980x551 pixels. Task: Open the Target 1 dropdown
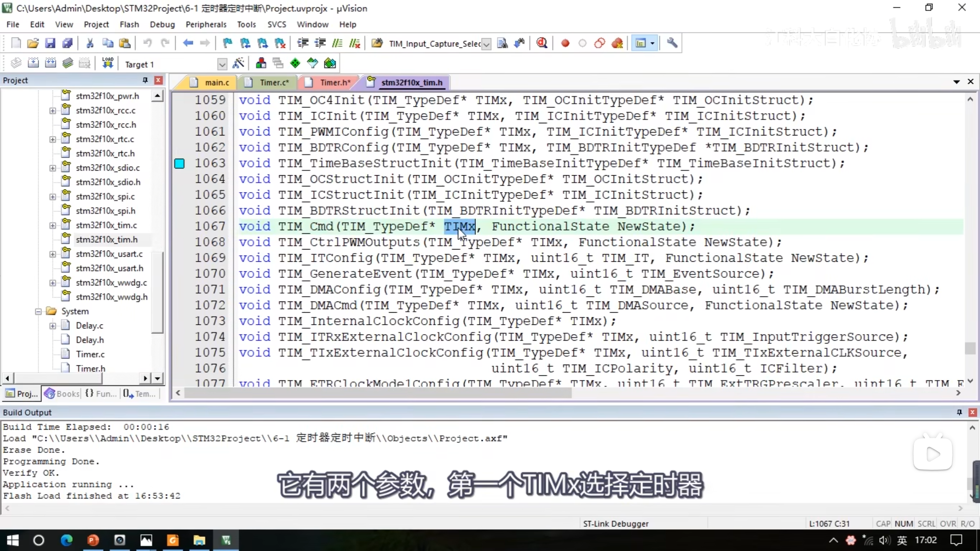click(222, 64)
